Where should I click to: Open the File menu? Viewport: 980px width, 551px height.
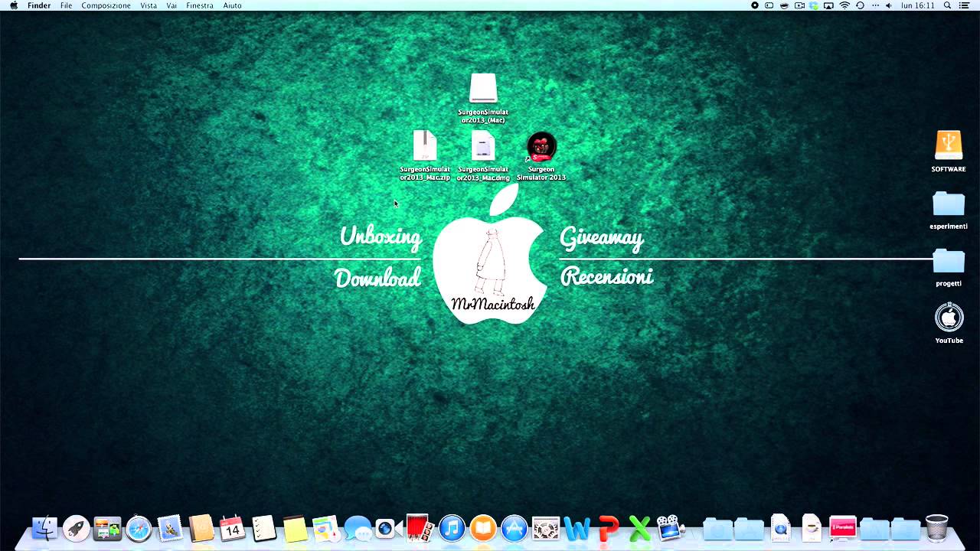66,5
